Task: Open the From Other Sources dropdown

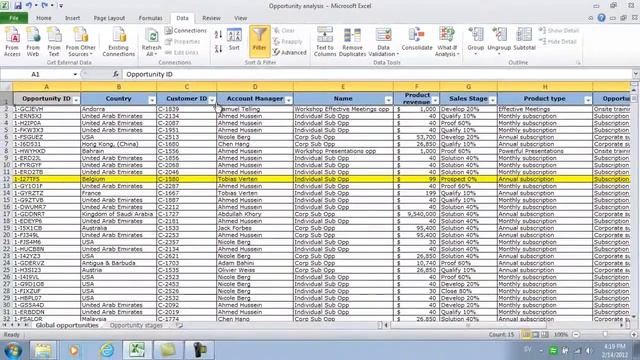Action: (x=80, y=41)
